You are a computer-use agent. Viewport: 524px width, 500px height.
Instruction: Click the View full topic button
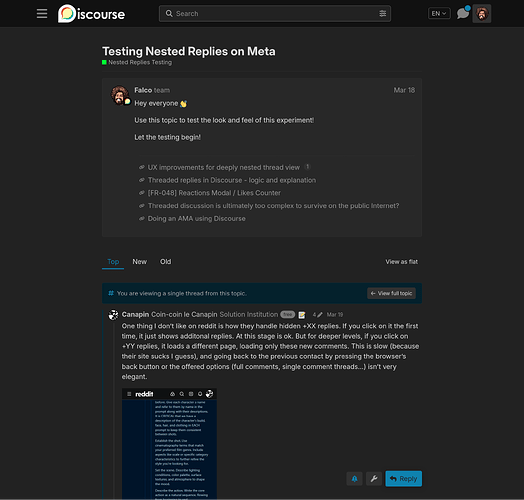coord(391,293)
